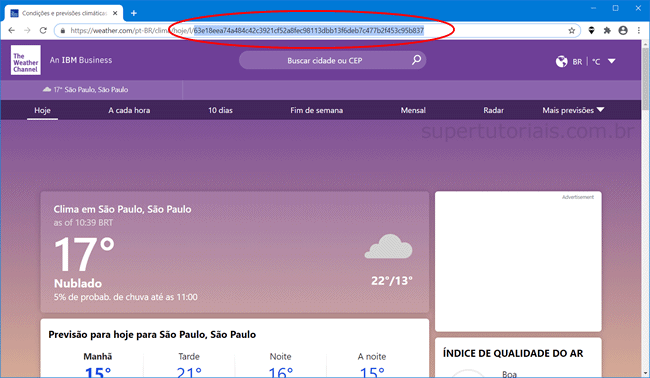The width and height of the screenshot is (650, 378).
Task: Click the An IBM Business text
Action: pyautogui.click(x=81, y=60)
